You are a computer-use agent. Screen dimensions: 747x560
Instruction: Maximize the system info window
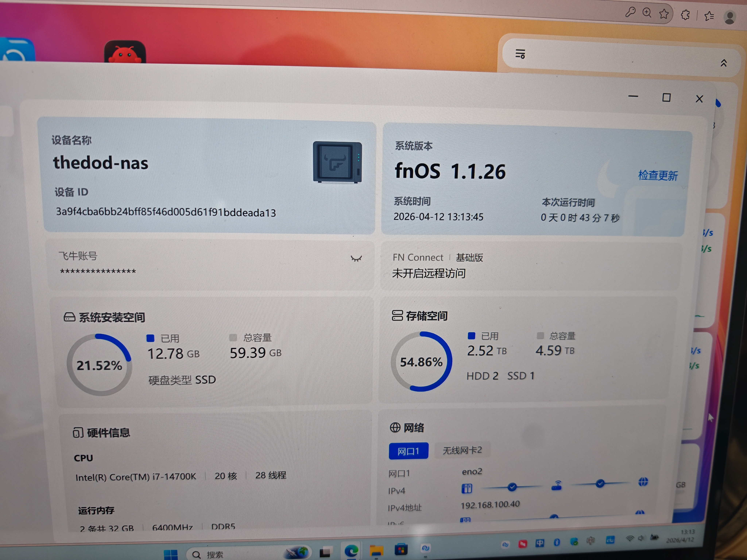[666, 98]
